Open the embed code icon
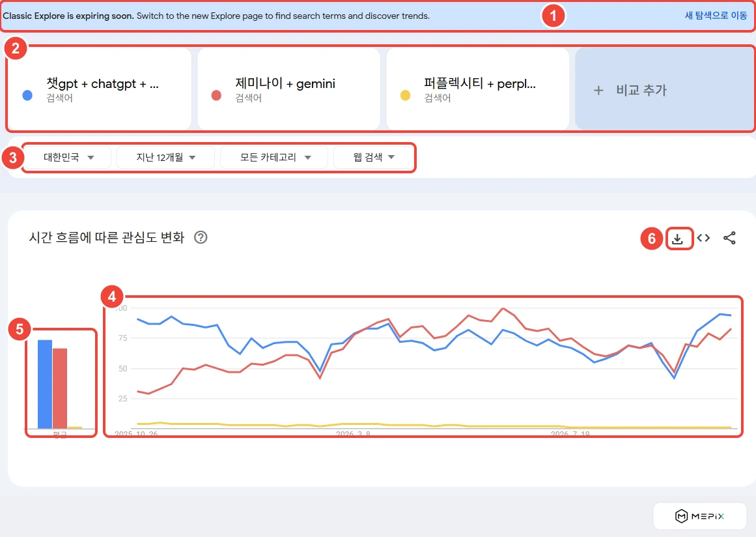Screen dimensions: 756x537 point(703,238)
